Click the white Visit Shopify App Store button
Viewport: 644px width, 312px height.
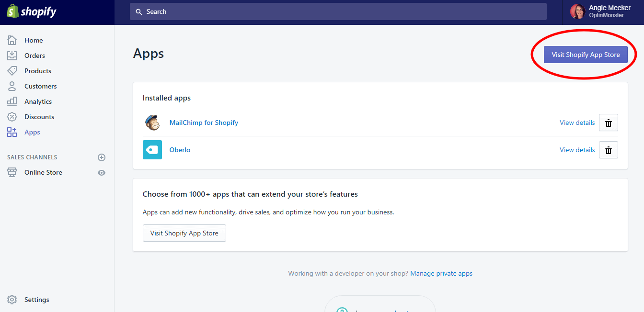click(x=184, y=233)
